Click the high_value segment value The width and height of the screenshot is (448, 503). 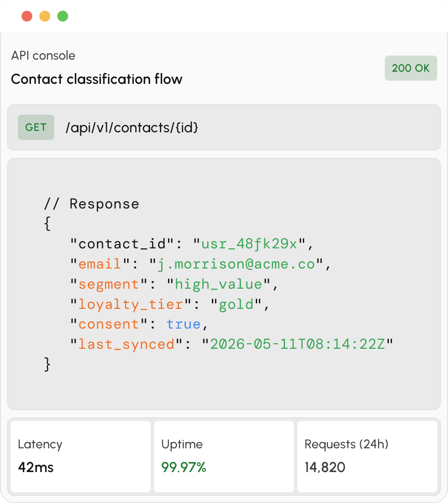[x=219, y=285]
